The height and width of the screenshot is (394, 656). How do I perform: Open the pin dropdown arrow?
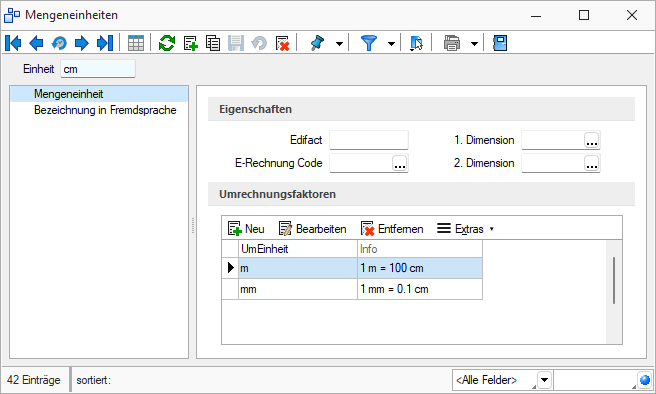339,43
